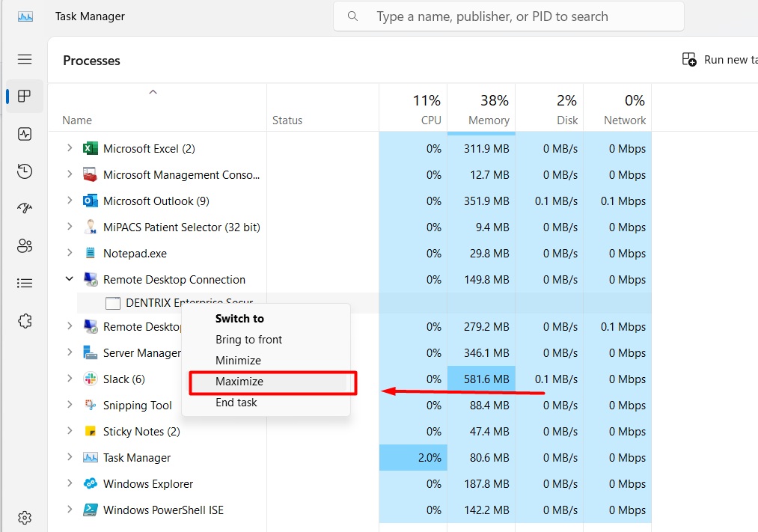Click the MiPACS Patient Selector icon
This screenshot has height=532, width=758.
pyautogui.click(x=91, y=227)
